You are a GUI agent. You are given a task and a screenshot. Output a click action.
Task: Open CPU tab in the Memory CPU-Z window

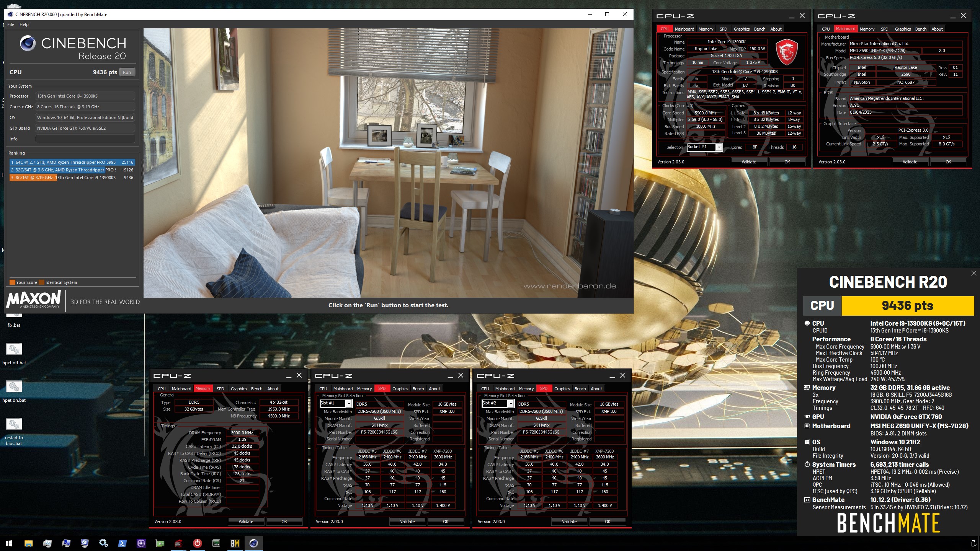(162, 389)
